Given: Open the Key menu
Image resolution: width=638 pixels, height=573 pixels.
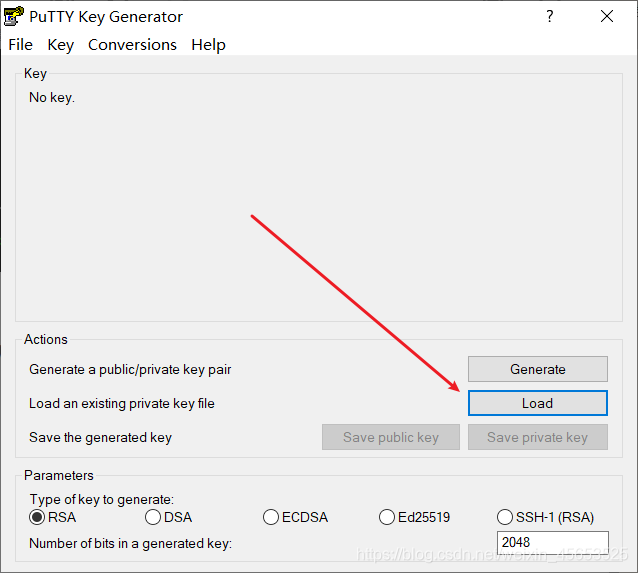Looking at the screenshot, I should click(x=61, y=45).
